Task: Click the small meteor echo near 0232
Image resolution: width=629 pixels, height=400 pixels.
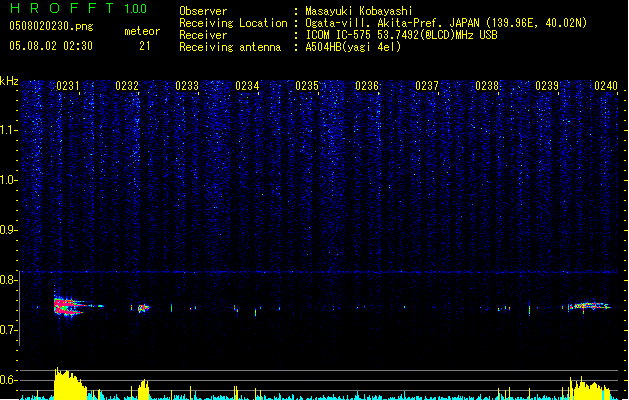Action: click(x=143, y=308)
